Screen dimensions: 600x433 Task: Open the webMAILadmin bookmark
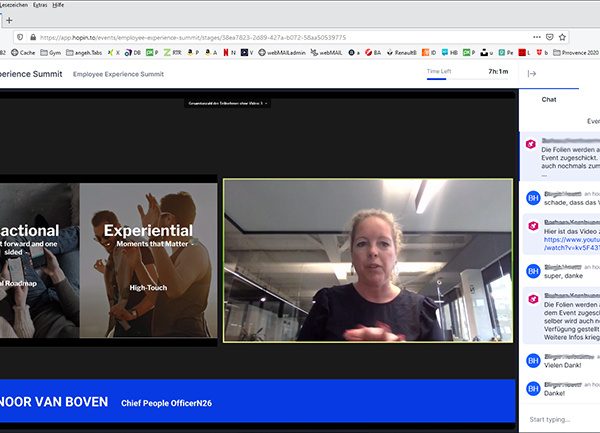[282, 52]
